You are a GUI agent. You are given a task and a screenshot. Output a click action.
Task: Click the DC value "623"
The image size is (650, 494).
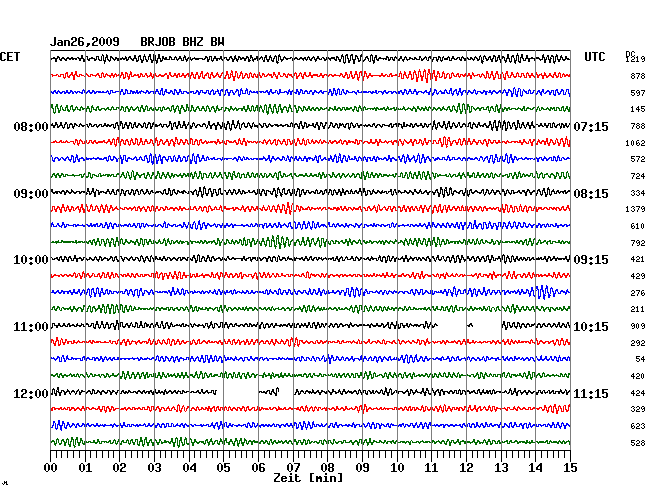(638, 426)
